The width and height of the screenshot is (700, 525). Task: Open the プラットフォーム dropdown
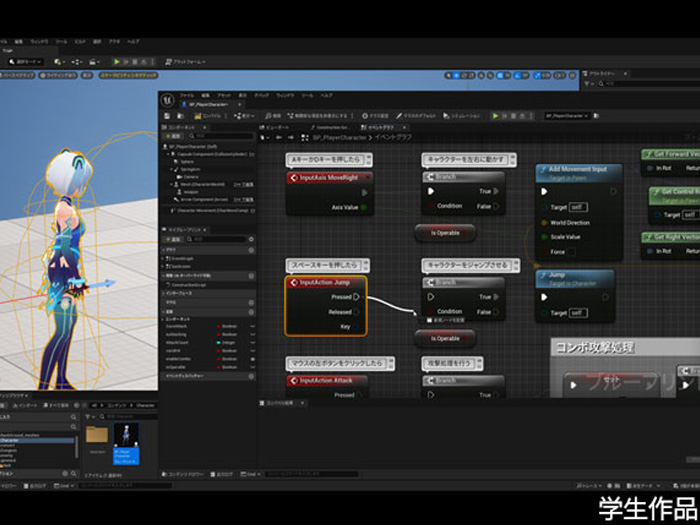pos(185,62)
